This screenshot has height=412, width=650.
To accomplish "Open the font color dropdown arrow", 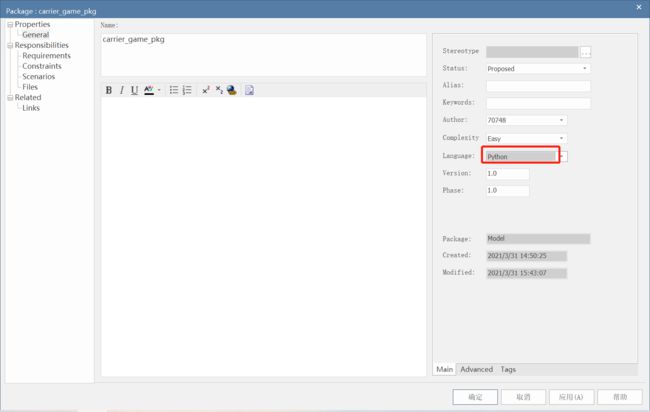I will coord(159,90).
